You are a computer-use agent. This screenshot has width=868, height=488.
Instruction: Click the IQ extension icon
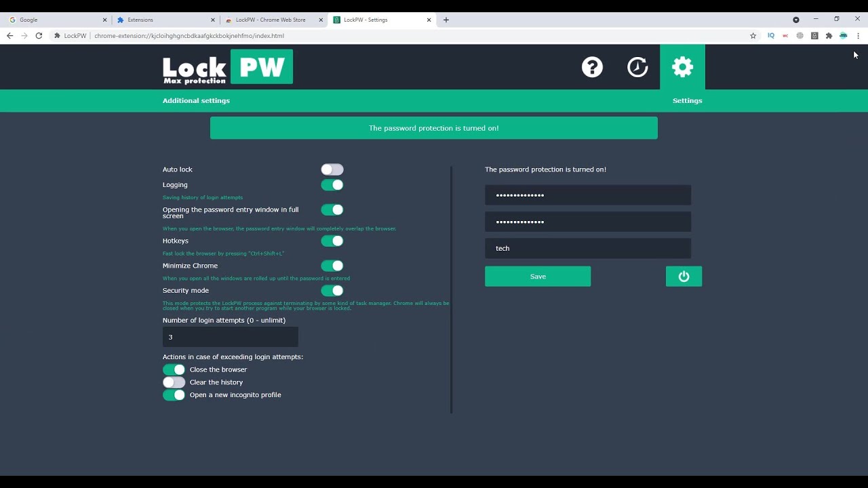click(771, 36)
